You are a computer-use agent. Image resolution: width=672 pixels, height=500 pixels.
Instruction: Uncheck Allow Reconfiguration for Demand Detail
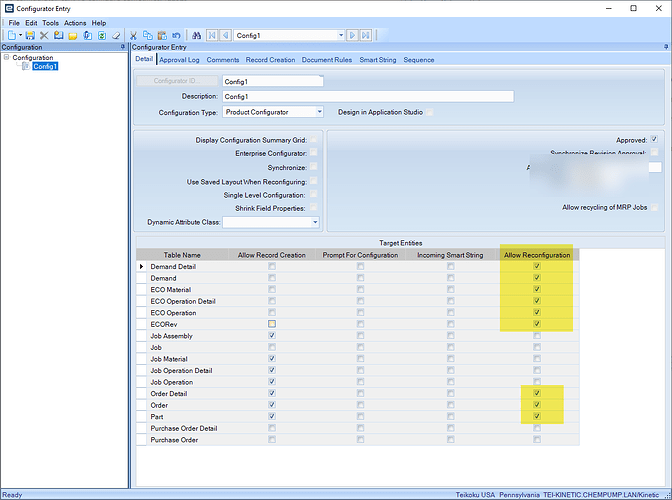(x=537, y=266)
